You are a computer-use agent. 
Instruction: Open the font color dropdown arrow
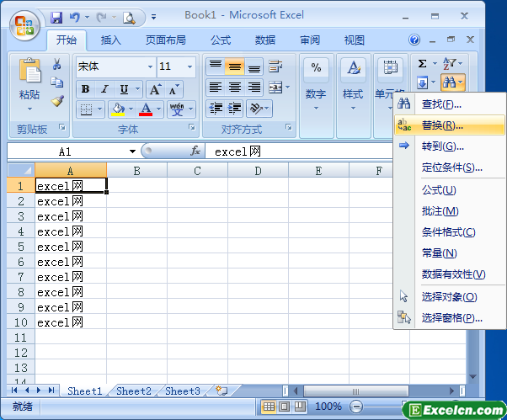[x=159, y=109]
